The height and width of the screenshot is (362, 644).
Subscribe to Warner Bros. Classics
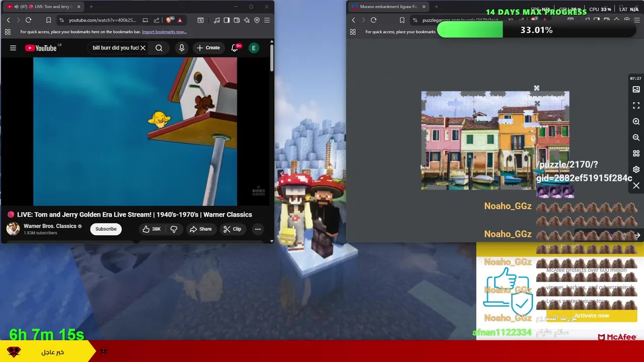pyautogui.click(x=106, y=229)
